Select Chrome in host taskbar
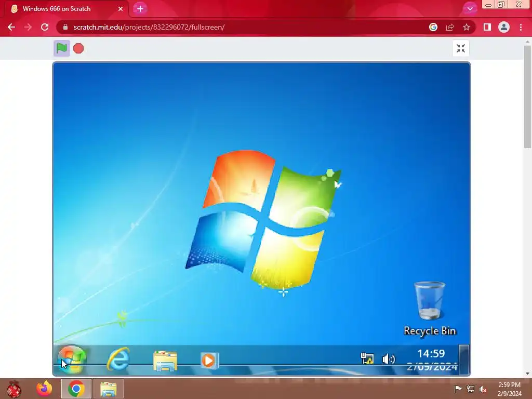Image resolution: width=532 pixels, height=399 pixels. point(76,389)
